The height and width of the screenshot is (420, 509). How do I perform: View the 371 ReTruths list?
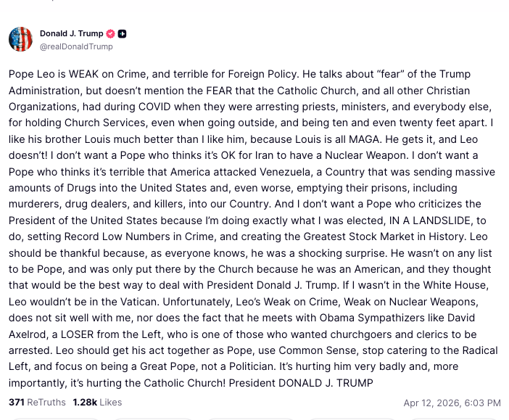pyautogui.click(x=37, y=402)
